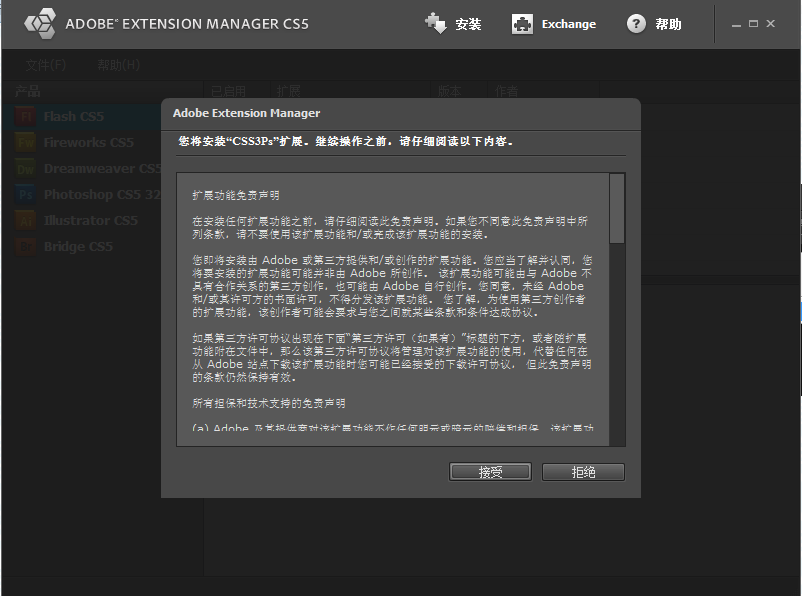Click the 作者 column header
Screen dimensions: 802x596
click(x=507, y=91)
